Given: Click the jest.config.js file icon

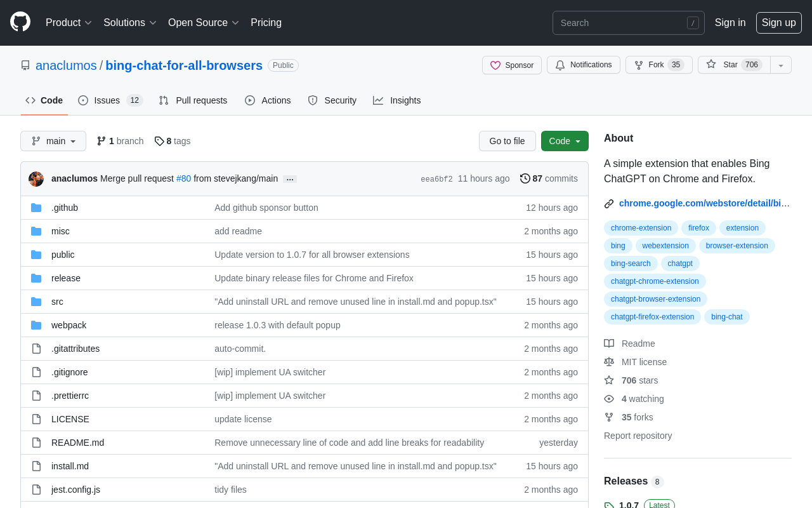Looking at the screenshot, I should click(x=36, y=490).
